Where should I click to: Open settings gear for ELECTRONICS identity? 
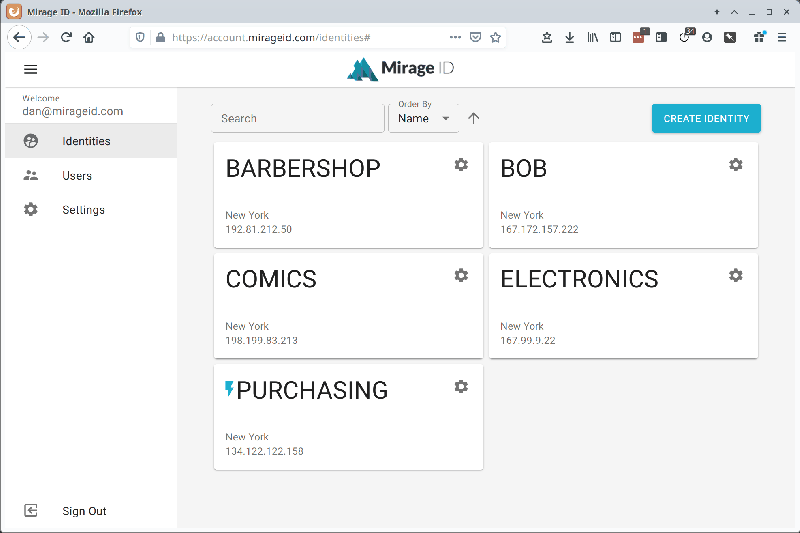point(736,275)
